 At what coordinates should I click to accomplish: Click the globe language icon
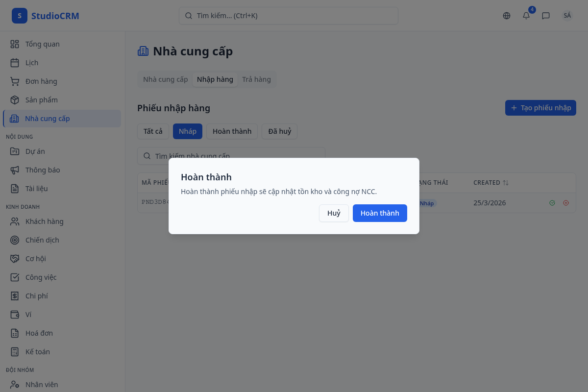(507, 16)
